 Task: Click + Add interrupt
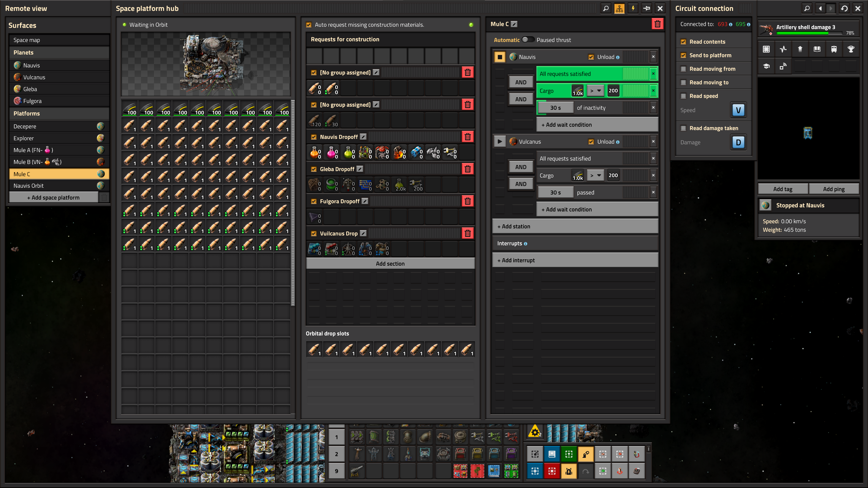tap(575, 260)
